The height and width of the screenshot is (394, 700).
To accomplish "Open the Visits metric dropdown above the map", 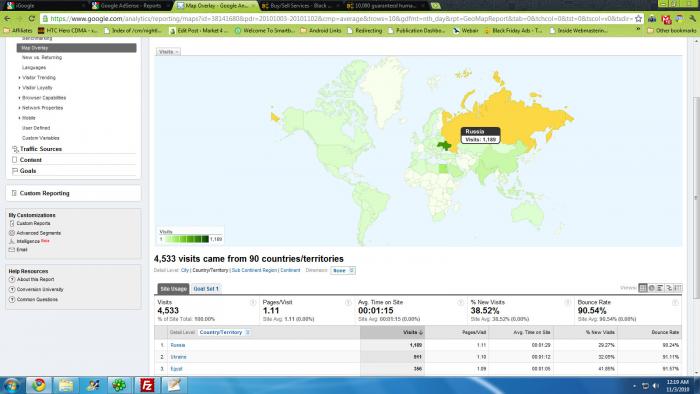I will (x=168, y=52).
